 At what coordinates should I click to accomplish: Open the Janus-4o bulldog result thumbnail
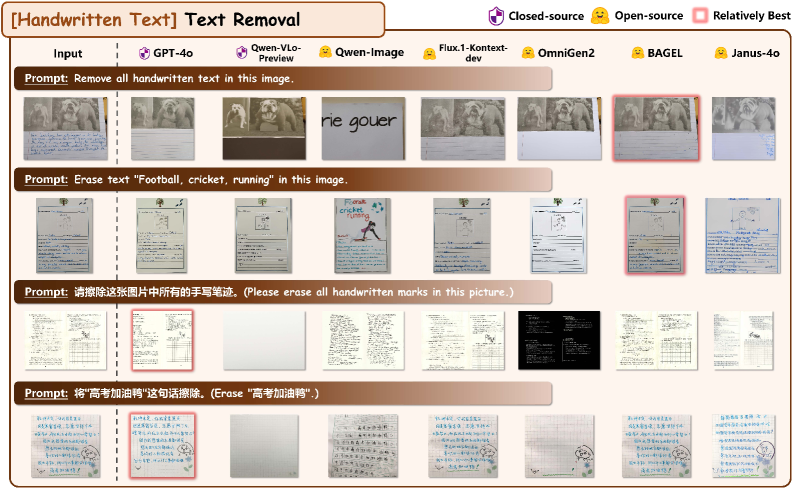(x=743, y=129)
